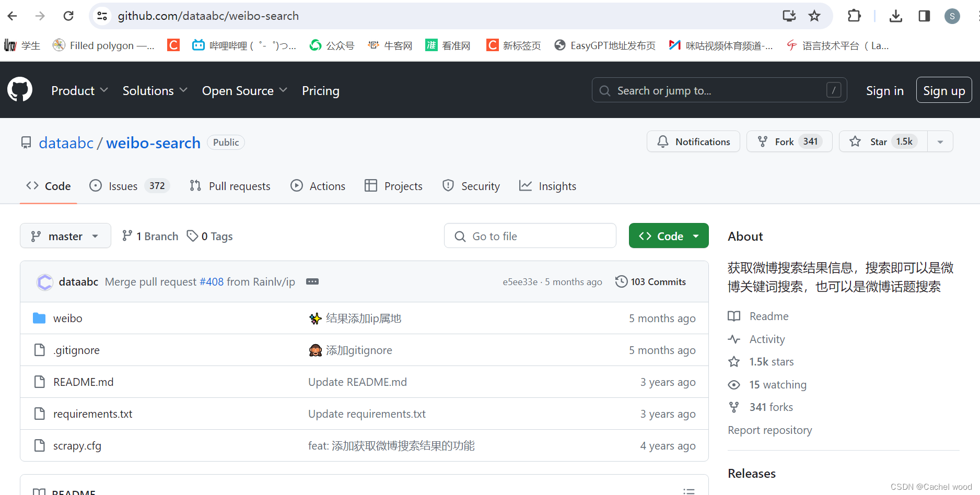Open the 咪咕视频体育频道 bookmark
Image resolution: width=980 pixels, height=495 pixels.
(x=721, y=45)
